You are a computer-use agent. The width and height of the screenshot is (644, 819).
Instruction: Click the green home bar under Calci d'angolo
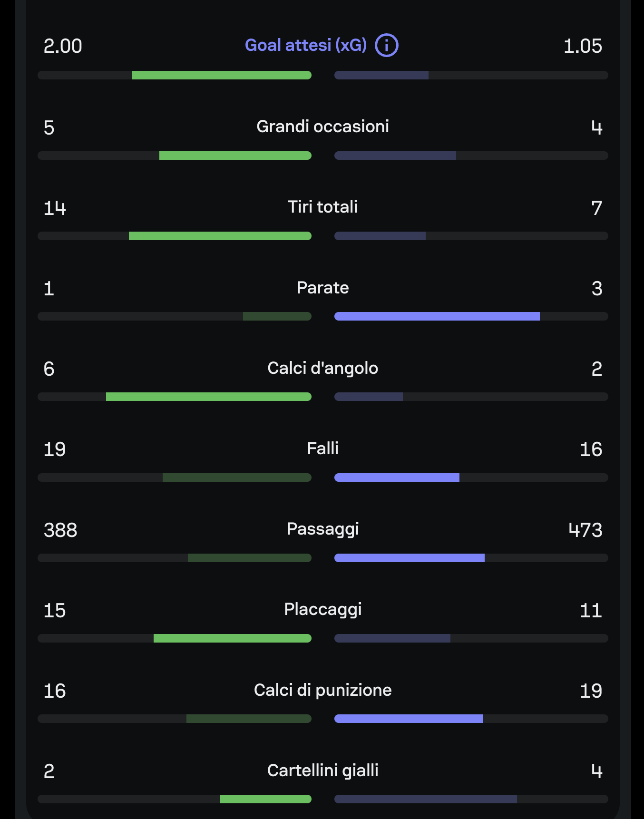[x=208, y=397]
